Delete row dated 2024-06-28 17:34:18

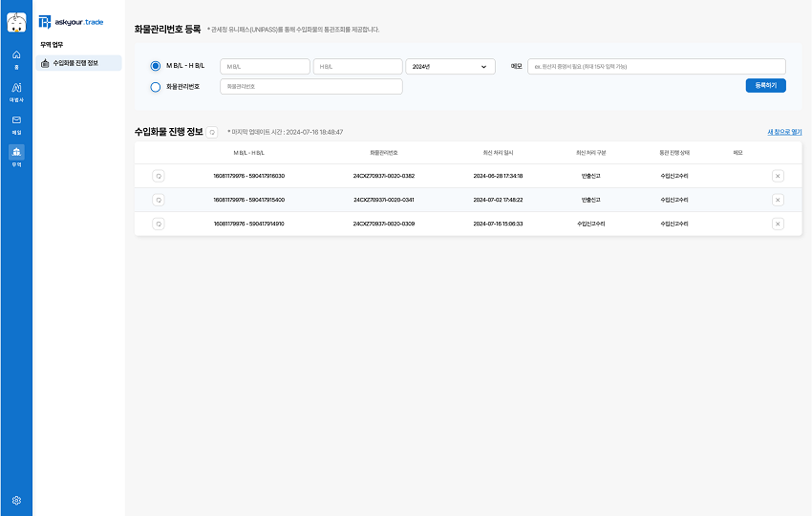(777, 176)
